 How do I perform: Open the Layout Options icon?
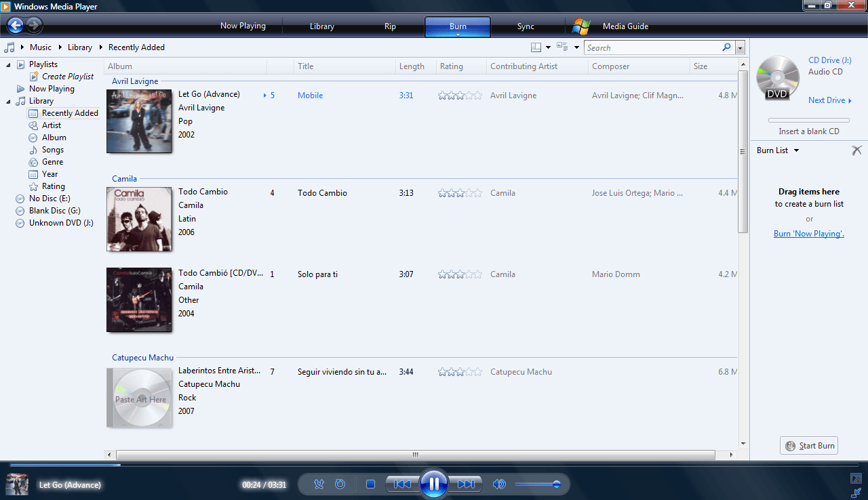click(x=536, y=47)
